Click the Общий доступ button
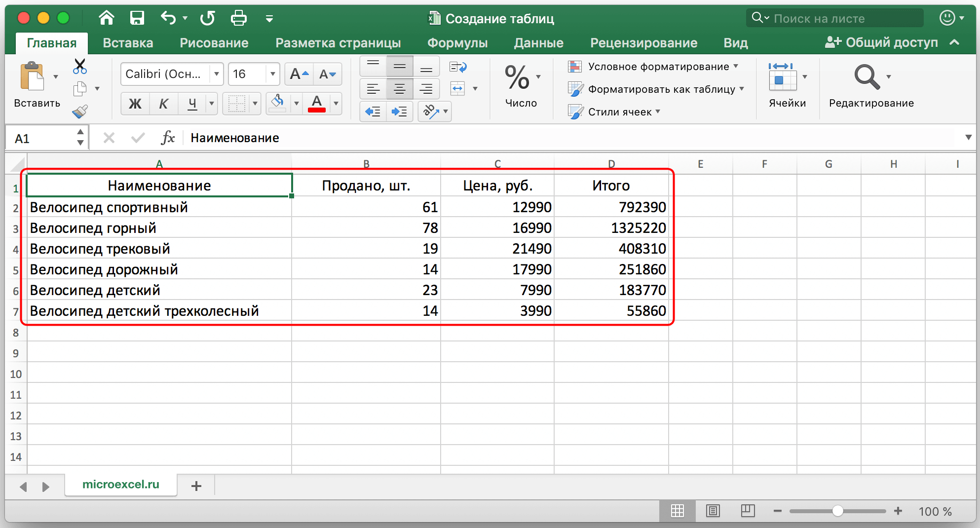The width and height of the screenshot is (980, 528). (881, 42)
